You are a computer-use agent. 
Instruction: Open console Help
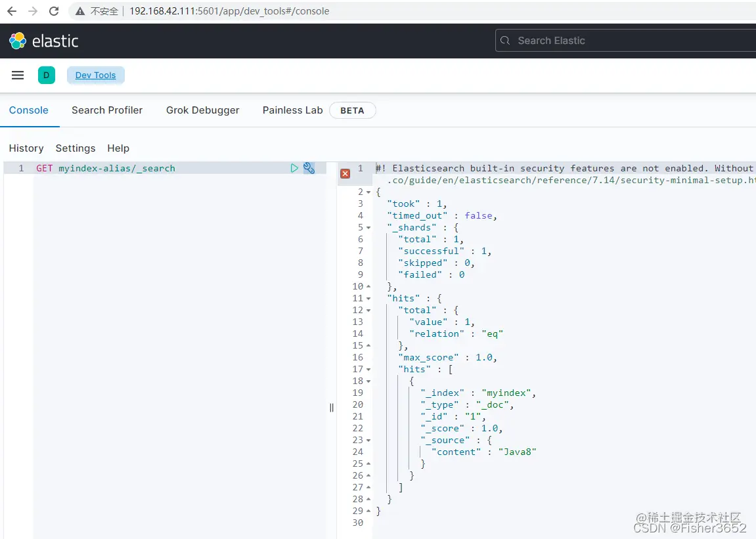pos(118,148)
